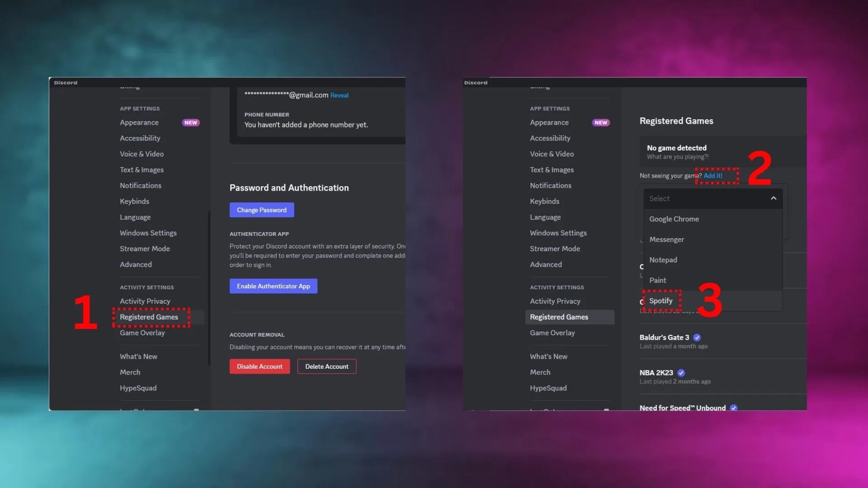Choose Notepad from the game dropdown
This screenshot has width=868, height=488.
pos(663,260)
